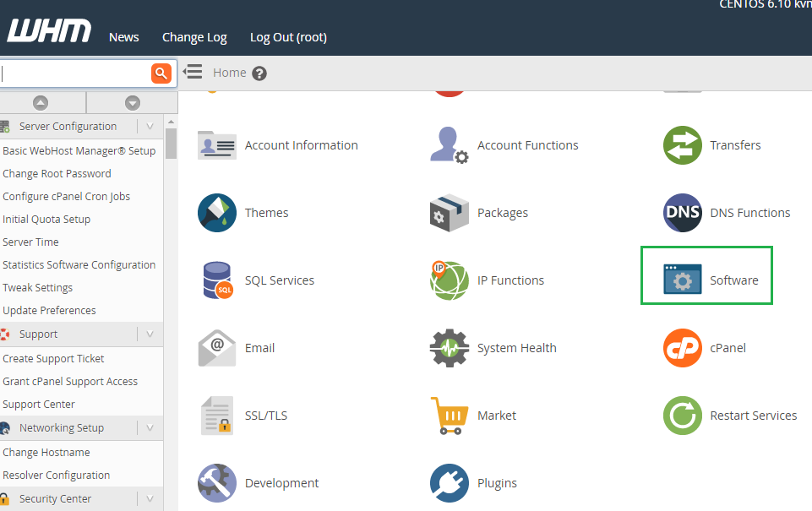Viewport: 812px width, 511px height.
Task: Go to the Home breadcrumb
Action: click(230, 73)
